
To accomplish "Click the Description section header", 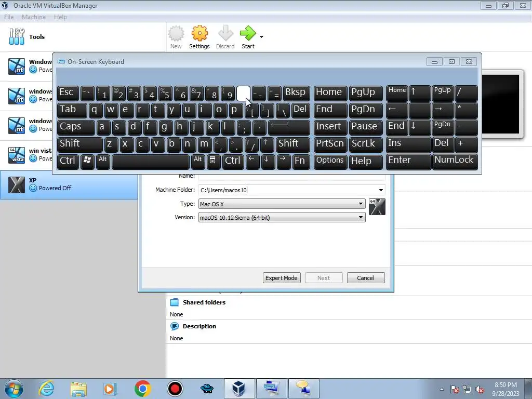I will [x=199, y=326].
